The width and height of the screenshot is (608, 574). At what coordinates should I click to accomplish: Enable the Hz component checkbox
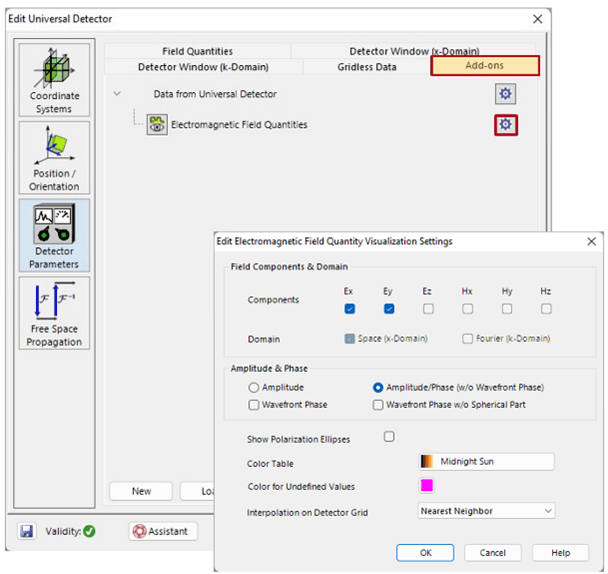click(546, 309)
